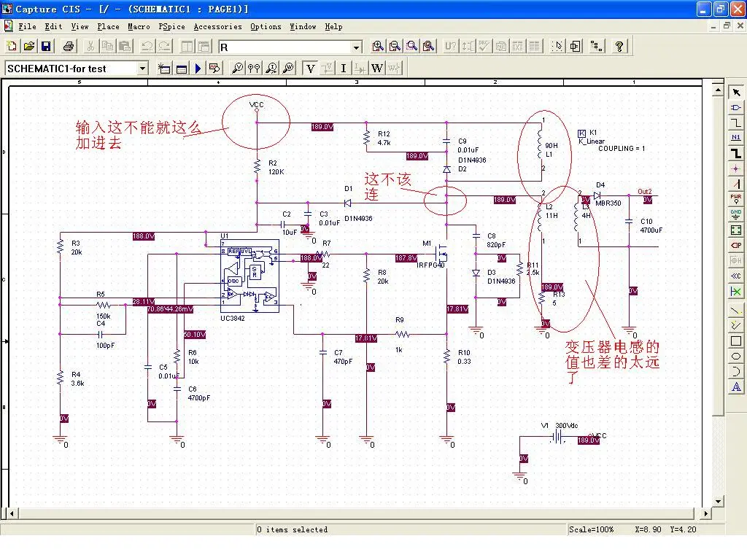The image size is (747, 560).
Task: Select the Place Bus tool
Action: pyautogui.click(x=736, y=153)
